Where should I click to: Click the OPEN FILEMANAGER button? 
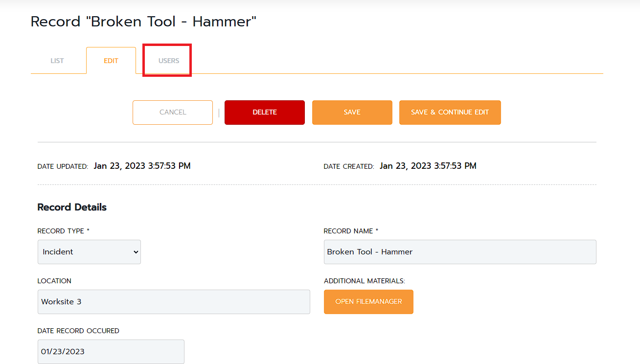(368, 302)
